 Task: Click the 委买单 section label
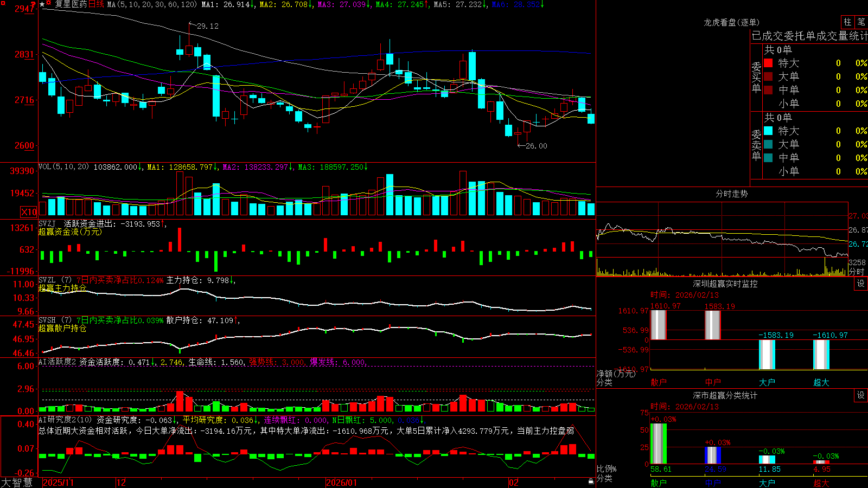tap(756, 78)
